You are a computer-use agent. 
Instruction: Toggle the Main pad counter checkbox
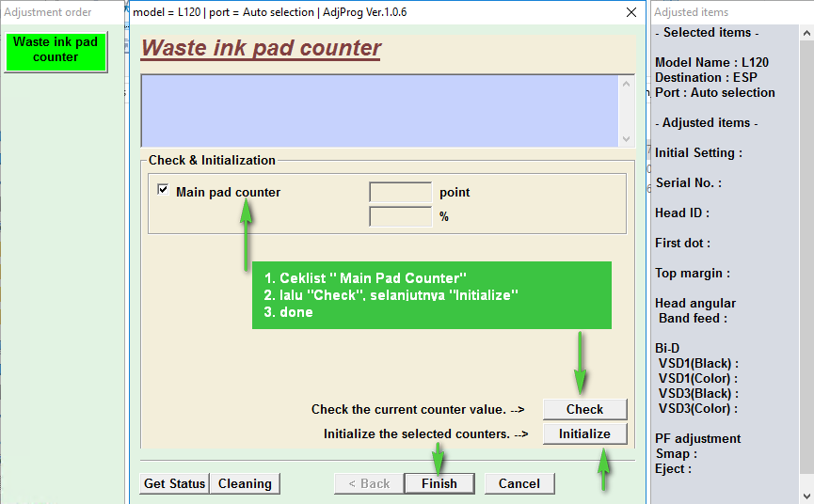(x=163, y=190)
